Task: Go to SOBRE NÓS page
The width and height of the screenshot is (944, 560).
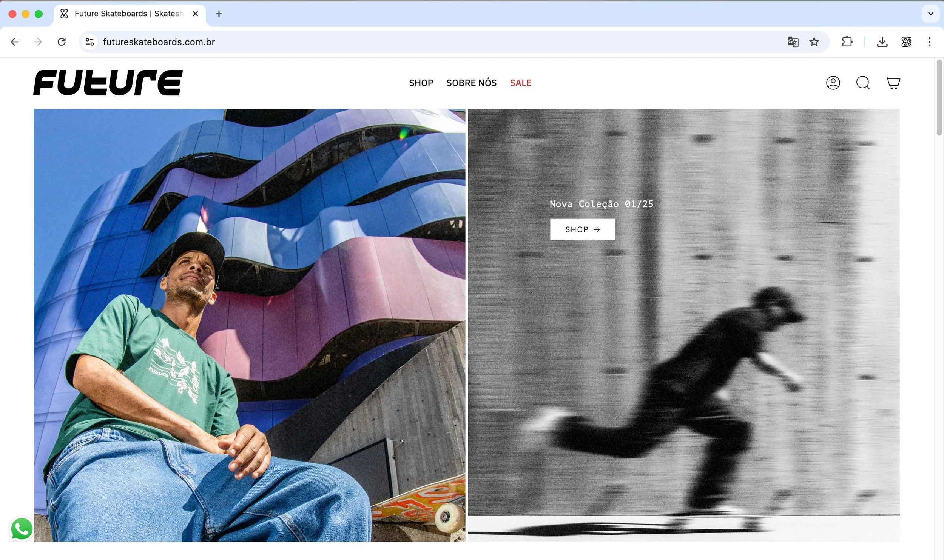Action: 471,83
